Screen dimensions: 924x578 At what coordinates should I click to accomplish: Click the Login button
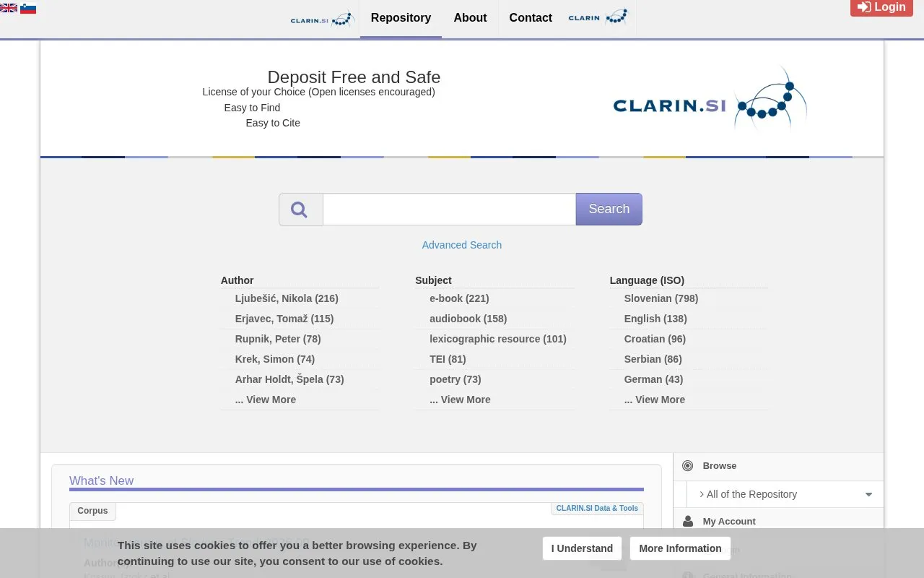pos(881,7)
